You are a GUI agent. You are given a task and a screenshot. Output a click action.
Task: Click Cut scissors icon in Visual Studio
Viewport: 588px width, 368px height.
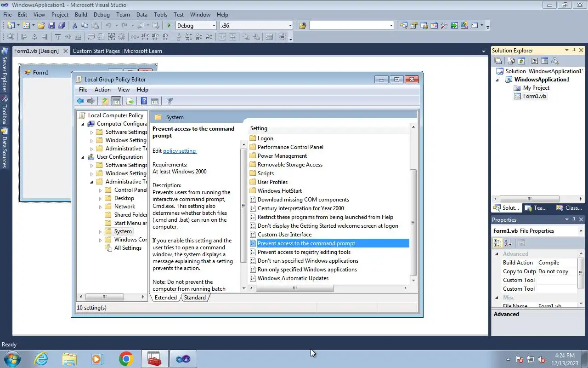coord(75,26)
